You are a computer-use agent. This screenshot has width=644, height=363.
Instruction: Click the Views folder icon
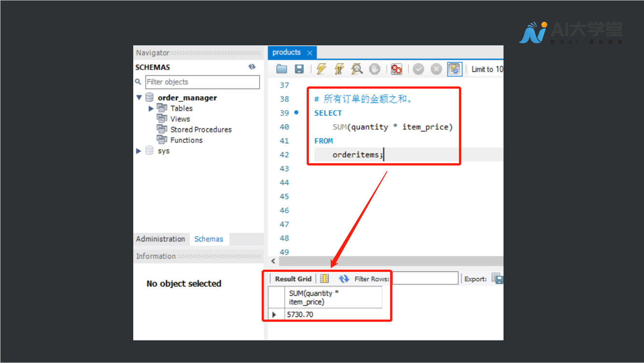(x=162, y=119)
